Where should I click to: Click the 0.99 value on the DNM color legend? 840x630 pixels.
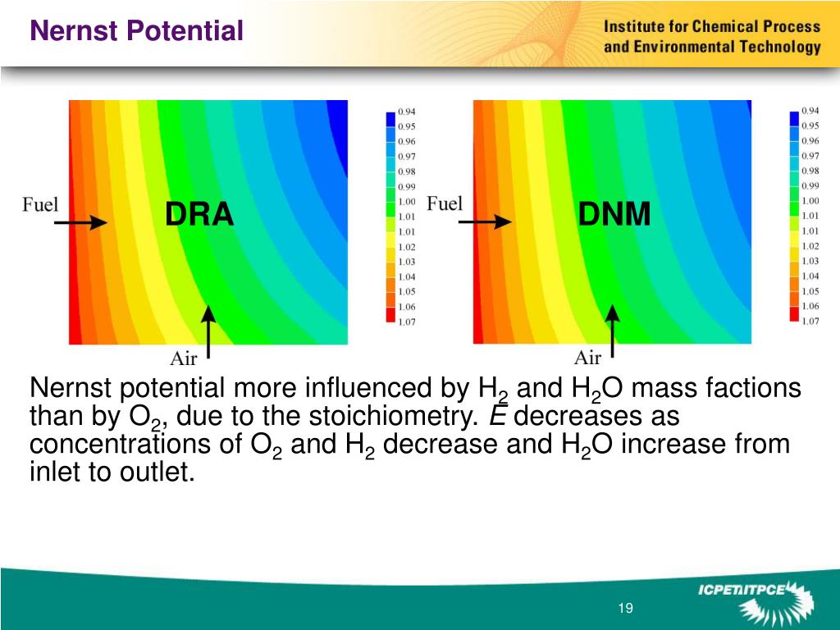coord(810,185)
